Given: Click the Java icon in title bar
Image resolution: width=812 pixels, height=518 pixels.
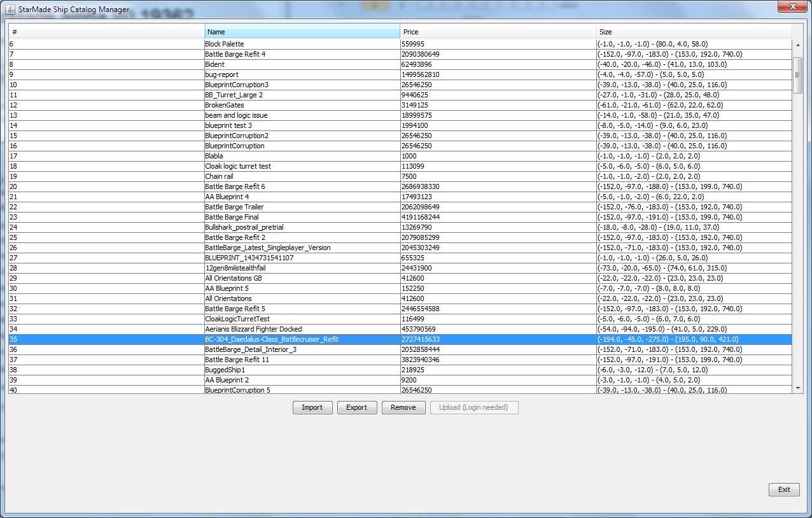Looking at the screenshot, I should (10, 10).
